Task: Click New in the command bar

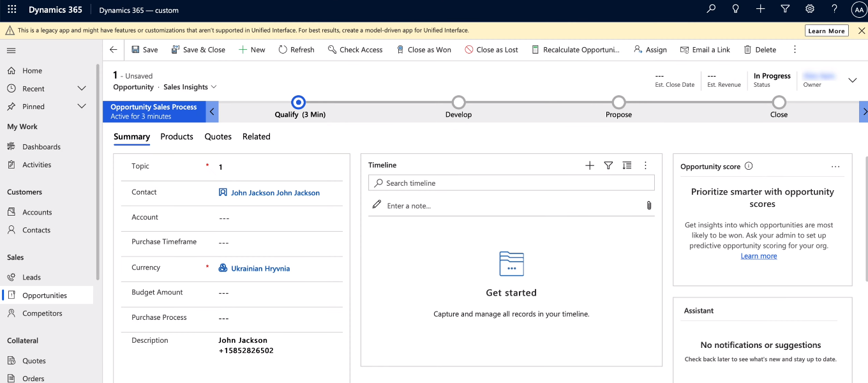Action: (252, 50)
